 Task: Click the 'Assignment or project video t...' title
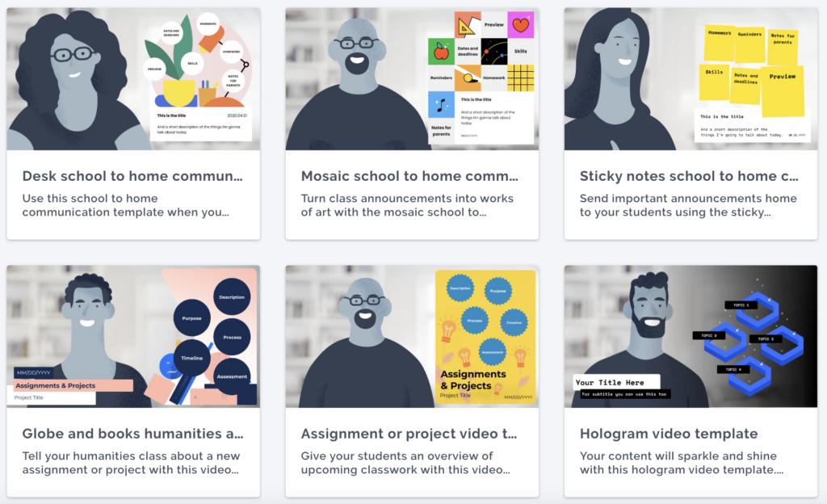click(409, 434)
